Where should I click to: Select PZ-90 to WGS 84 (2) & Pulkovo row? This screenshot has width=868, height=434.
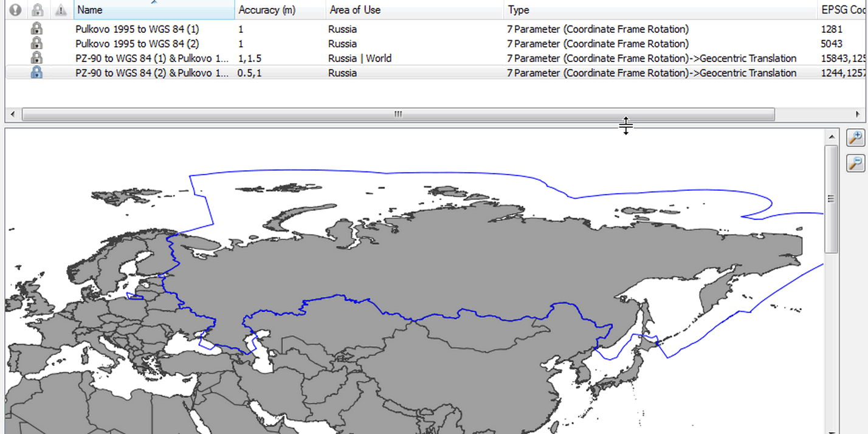coord(436,72)
